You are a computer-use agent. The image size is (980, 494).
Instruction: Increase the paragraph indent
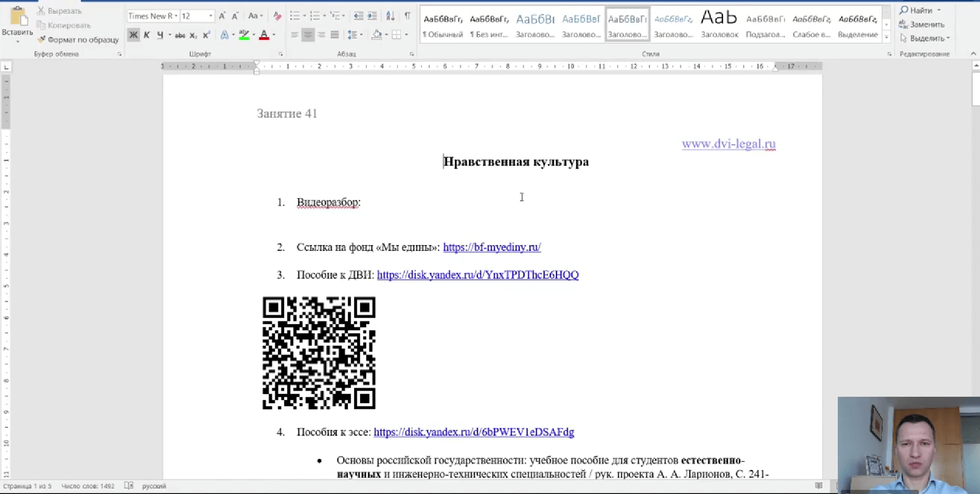click(x=372, y=16)
